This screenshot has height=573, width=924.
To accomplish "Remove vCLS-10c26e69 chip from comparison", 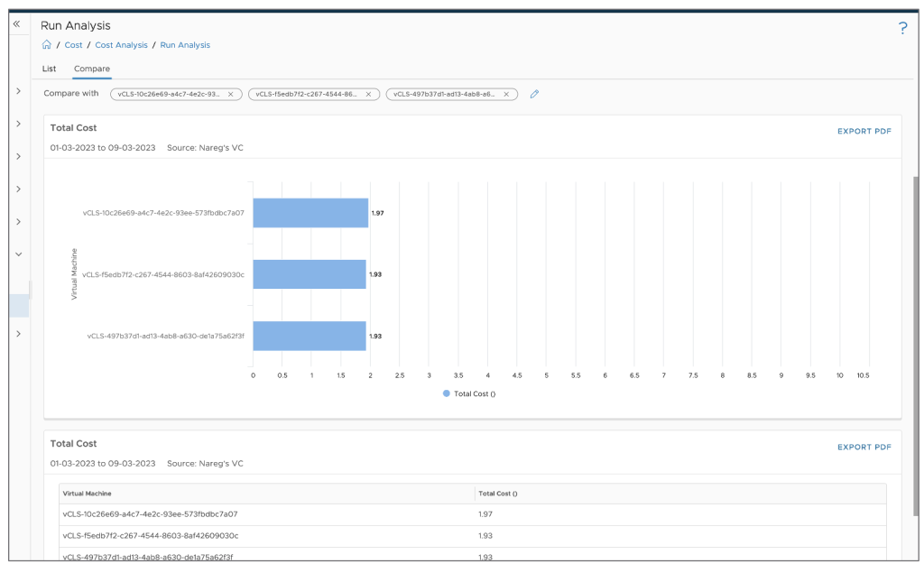I will (x=230, y=94).
